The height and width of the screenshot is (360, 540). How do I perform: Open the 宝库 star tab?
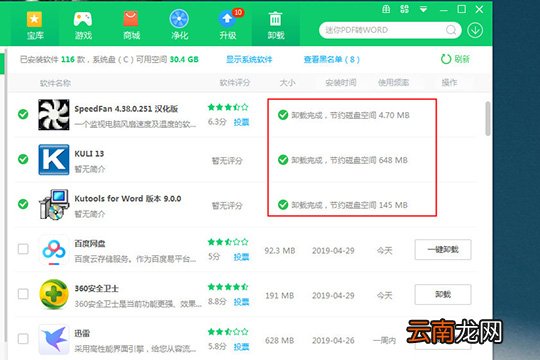[34, 25]
